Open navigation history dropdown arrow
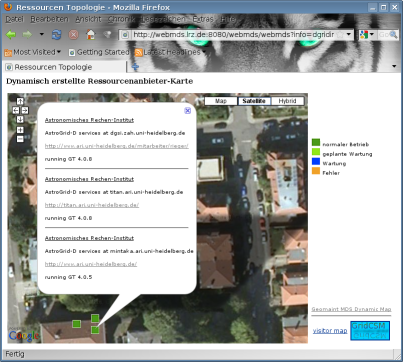Viewport: 403px width, 362px height. (42, 34)
